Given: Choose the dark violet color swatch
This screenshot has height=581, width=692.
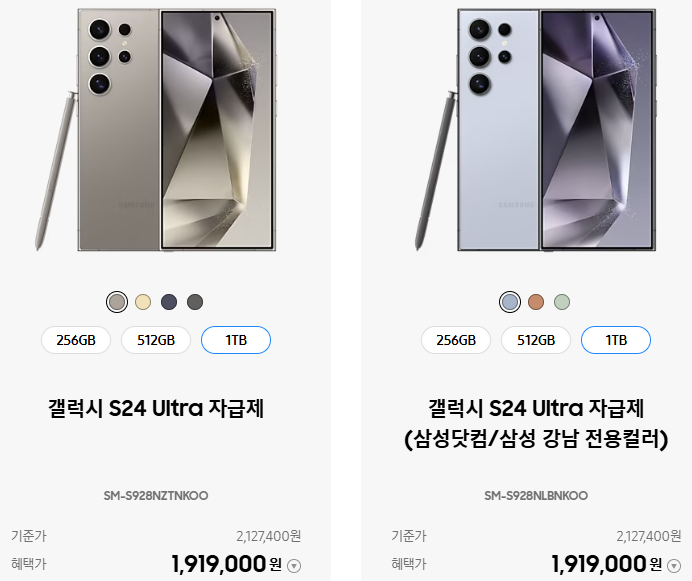Looking at the screenshot, I should pyautogui.click(x=169, y=302).
